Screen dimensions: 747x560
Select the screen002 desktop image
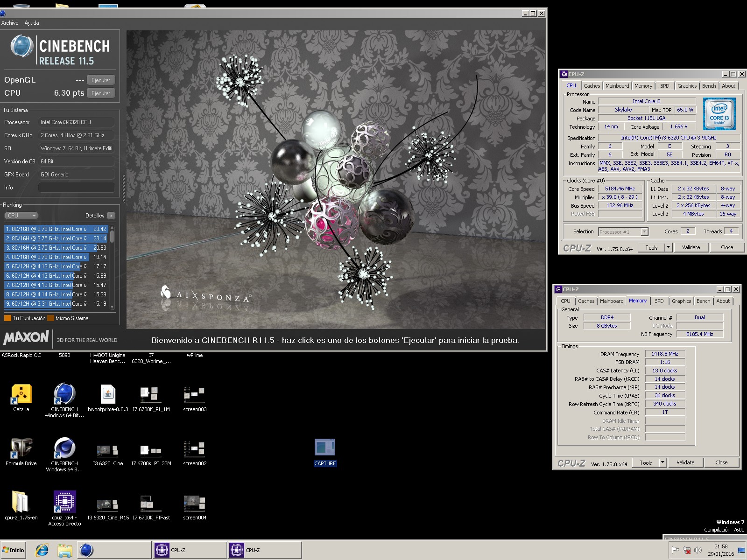click(x=195, y=452)
